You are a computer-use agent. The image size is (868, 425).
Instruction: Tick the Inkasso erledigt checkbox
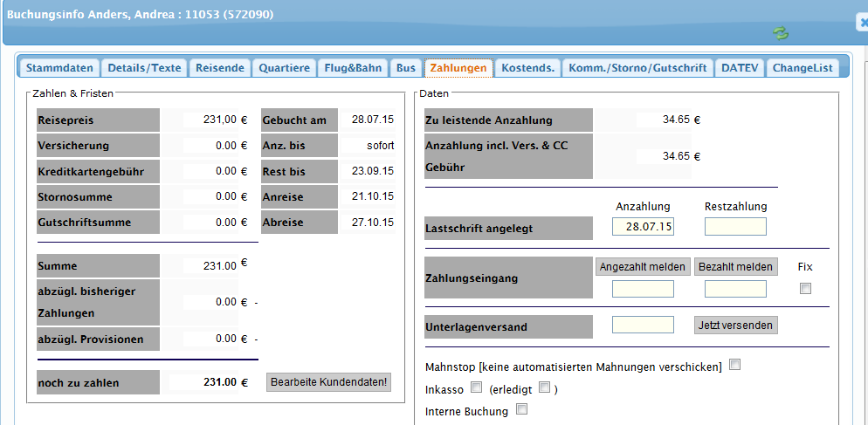544,387
